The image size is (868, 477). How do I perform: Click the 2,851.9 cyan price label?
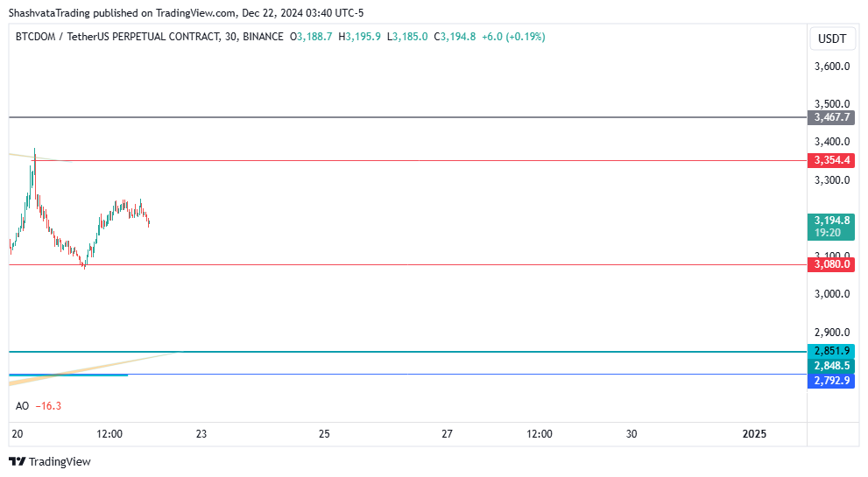click(x=831, y=351)
